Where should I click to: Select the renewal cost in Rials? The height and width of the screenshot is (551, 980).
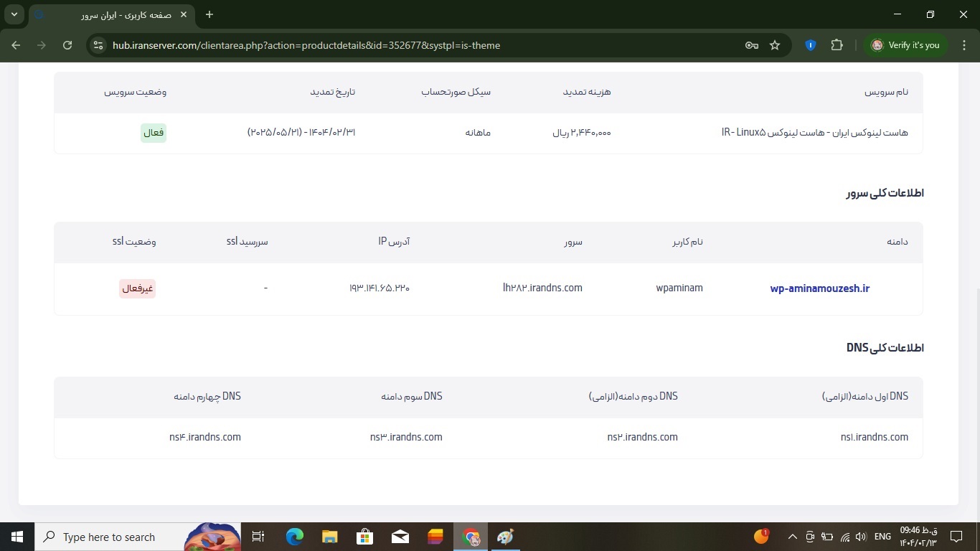pyautogui.click(x=582, y=133)
